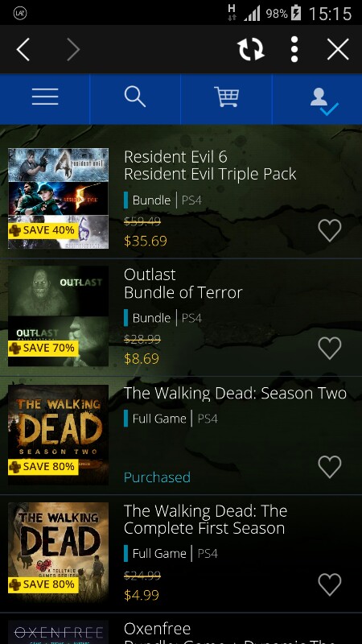The height and width of the screenshot is (644, 362).
Task: Open Outlast Bundle of Terror title link
Action: 183,284
